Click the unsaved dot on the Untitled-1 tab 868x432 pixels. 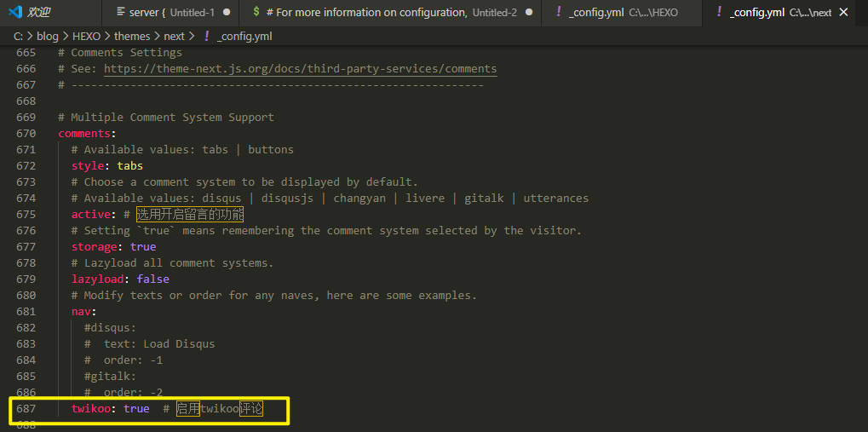pos(227,13)
